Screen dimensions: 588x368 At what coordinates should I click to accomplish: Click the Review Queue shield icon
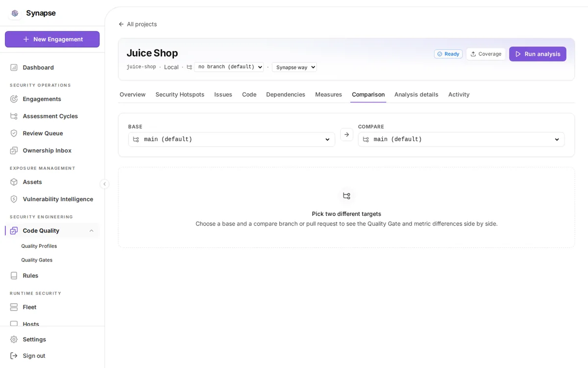(14, 133)
